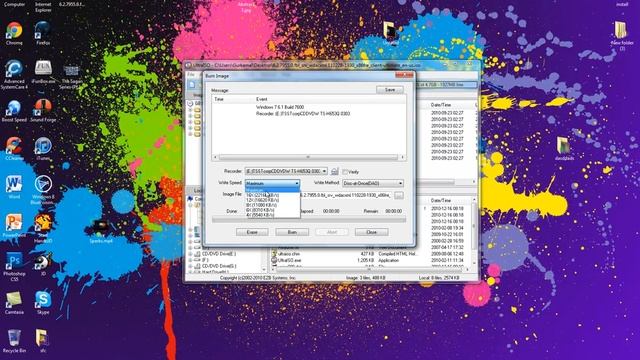Viewport: 640px width, 360px height.
Task: Click the message list scroll right arrow
Action: pos(402,157)
